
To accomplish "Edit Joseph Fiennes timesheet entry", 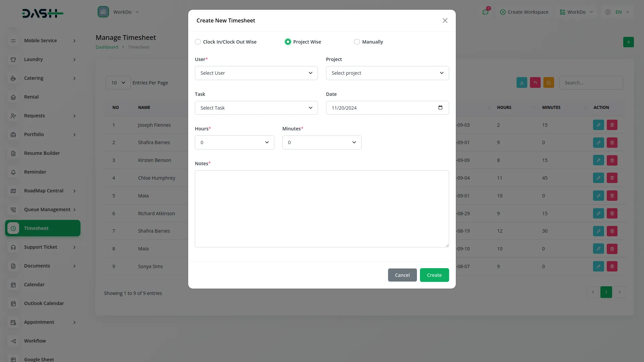I will [598, 125].
